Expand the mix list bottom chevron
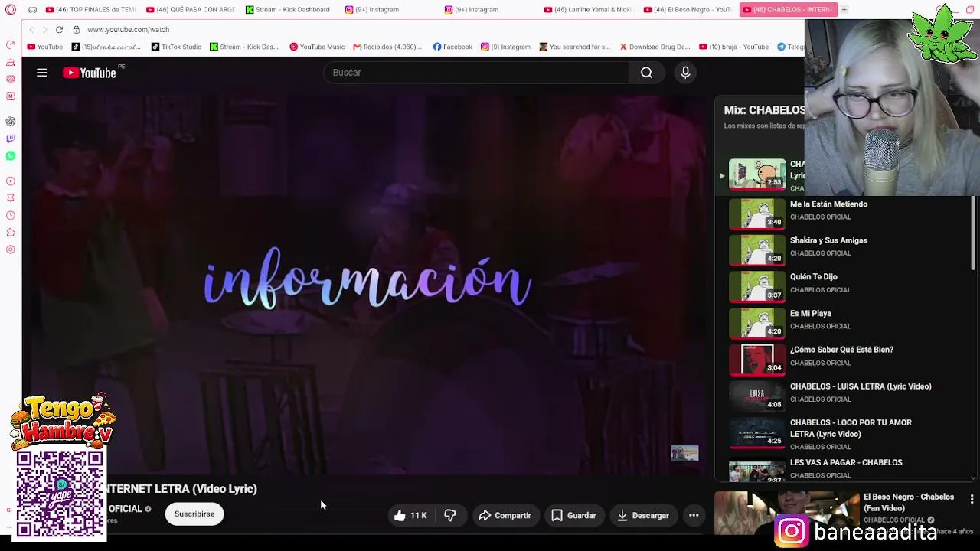Screen dimensions: 980x551 tap(973, 478)
